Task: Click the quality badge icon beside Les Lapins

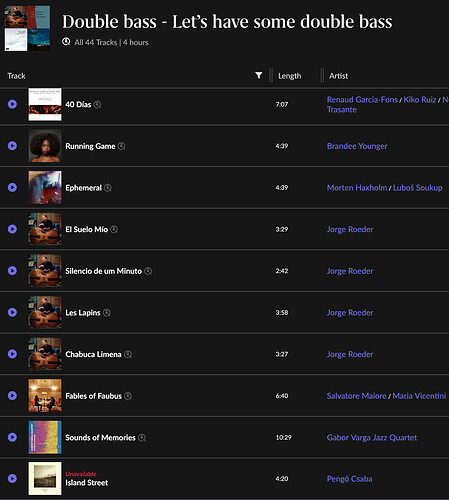Action: [x=107, y=313]
